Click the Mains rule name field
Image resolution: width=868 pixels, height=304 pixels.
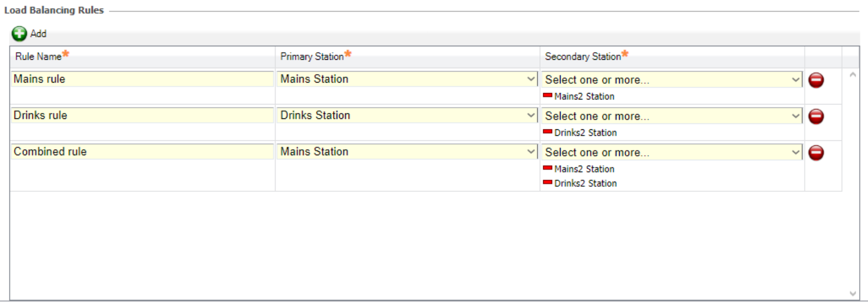pyautogui.click(x=142, y=79)
